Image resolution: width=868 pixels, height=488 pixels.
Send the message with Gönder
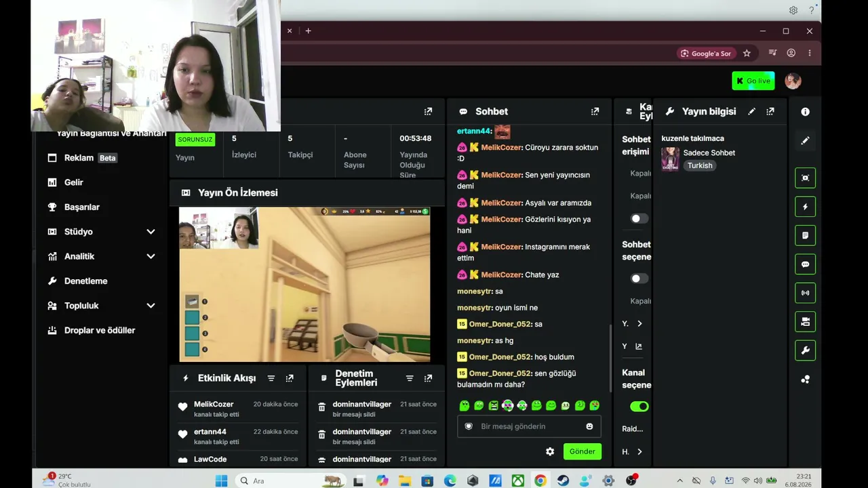(x=582, y=451)
